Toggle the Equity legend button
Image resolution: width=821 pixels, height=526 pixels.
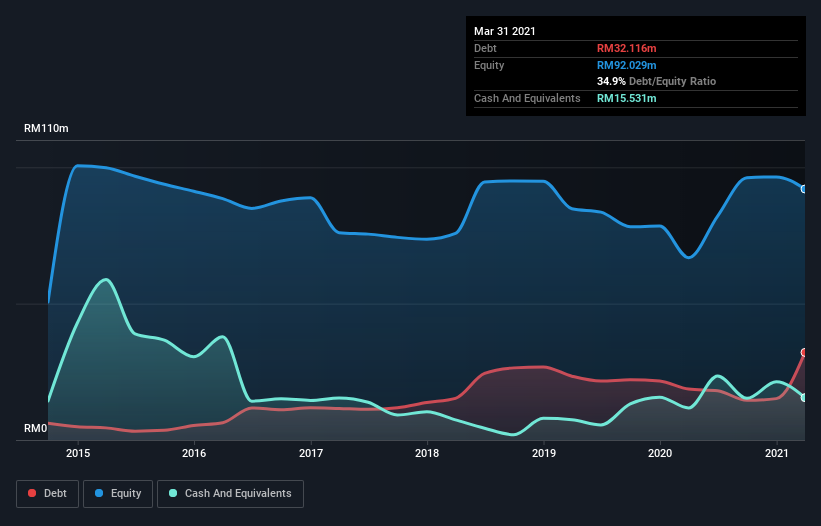(118, 494)
